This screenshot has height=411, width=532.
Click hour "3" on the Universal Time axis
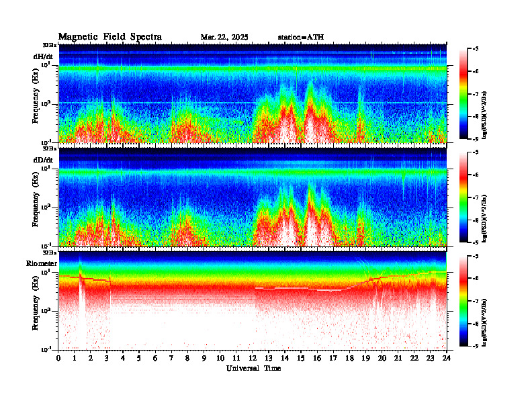[107, 359]
